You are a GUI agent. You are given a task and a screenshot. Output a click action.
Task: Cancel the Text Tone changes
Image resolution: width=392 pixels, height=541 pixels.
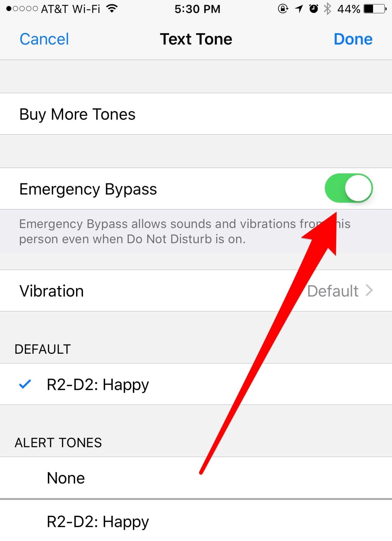(x=44, y=39)
